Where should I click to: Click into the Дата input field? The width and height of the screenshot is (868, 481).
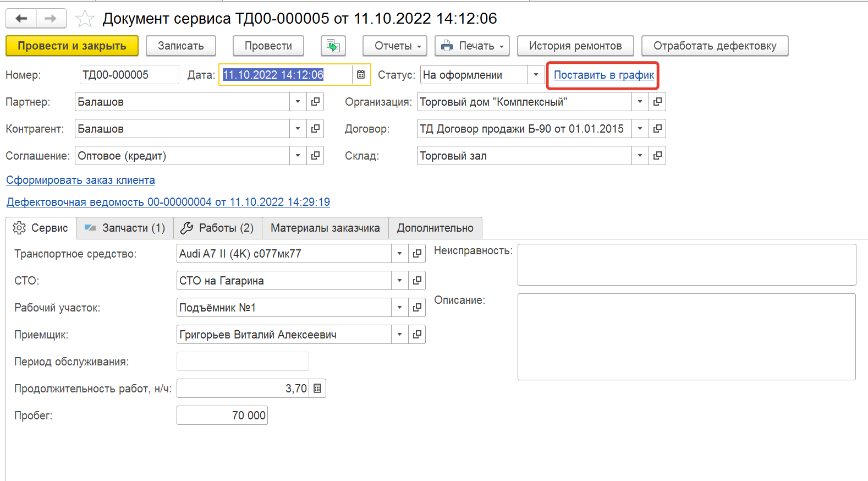click(286, 75)
